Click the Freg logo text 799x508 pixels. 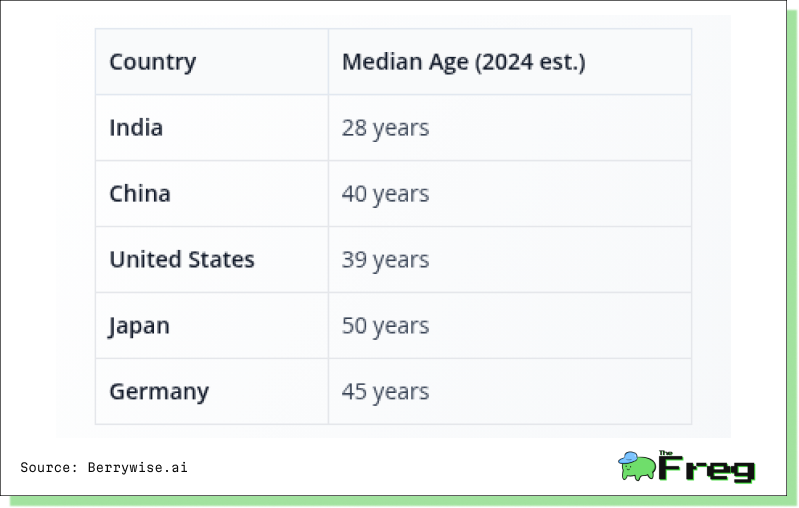[x=706, y=469]
